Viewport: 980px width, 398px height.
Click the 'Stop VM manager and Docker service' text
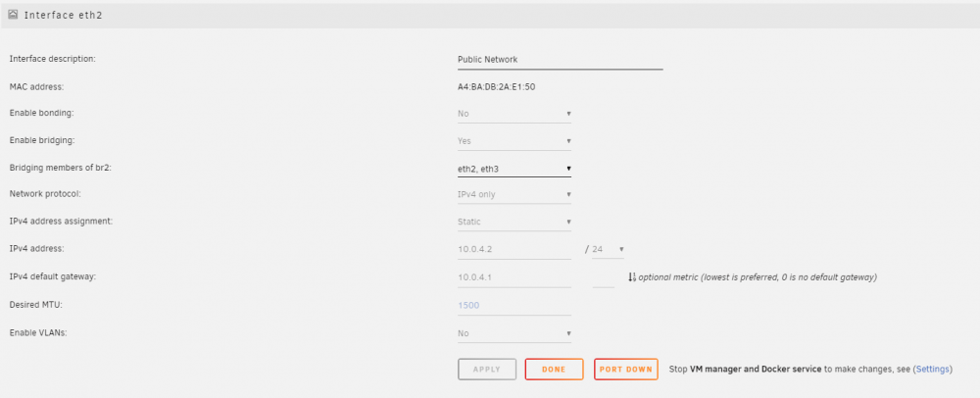pos(745,370)
